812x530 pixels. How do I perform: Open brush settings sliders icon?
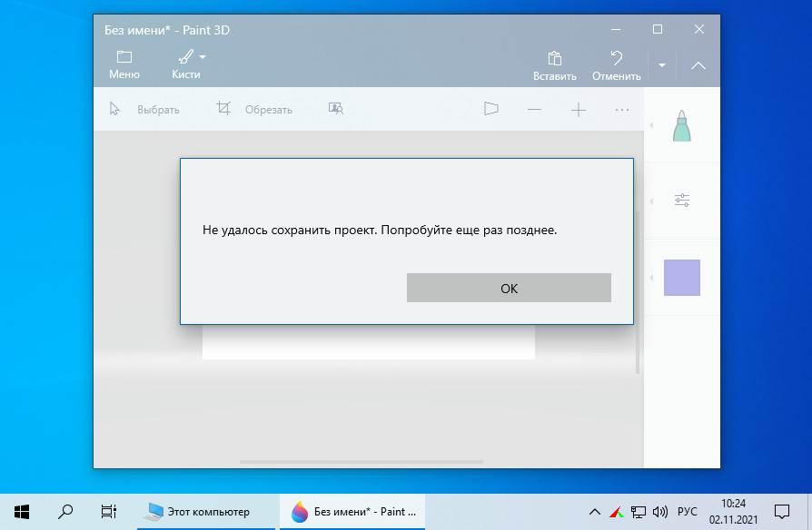[x=682, y=200]
